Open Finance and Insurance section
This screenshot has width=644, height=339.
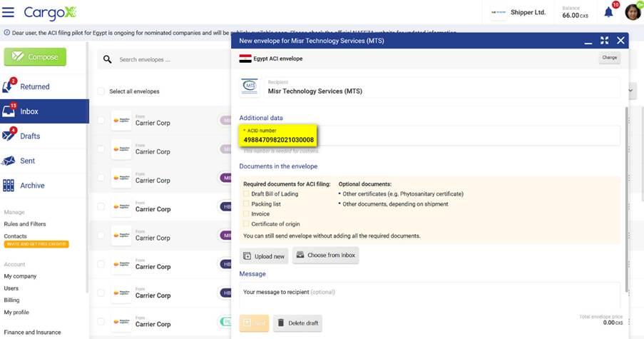click(32, 332)
